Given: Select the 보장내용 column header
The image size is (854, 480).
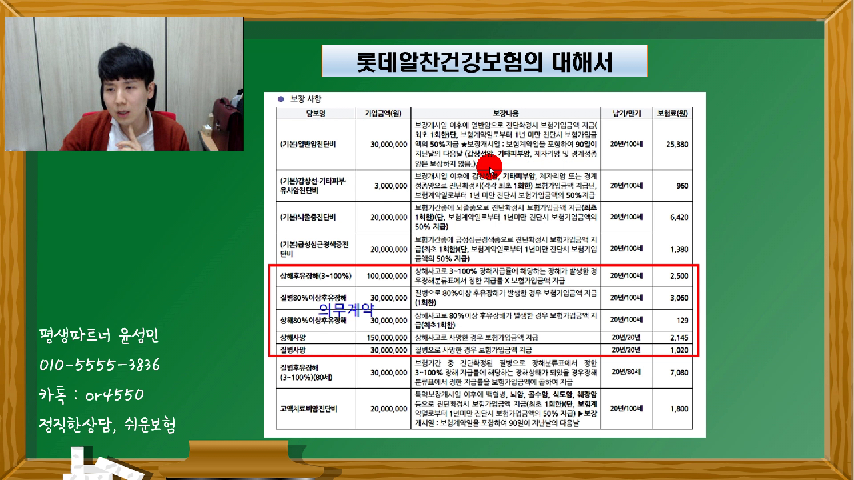Looking at the screenshot, I should [x=505, y=113].
